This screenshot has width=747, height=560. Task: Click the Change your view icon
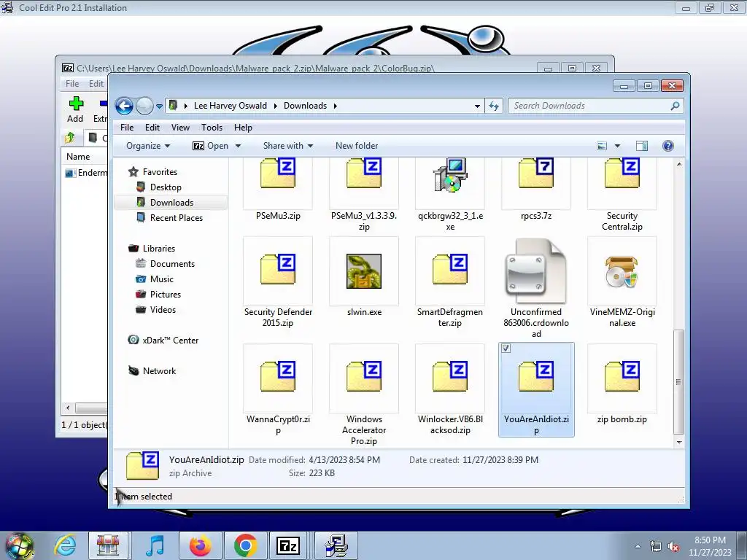click(602, 146)
